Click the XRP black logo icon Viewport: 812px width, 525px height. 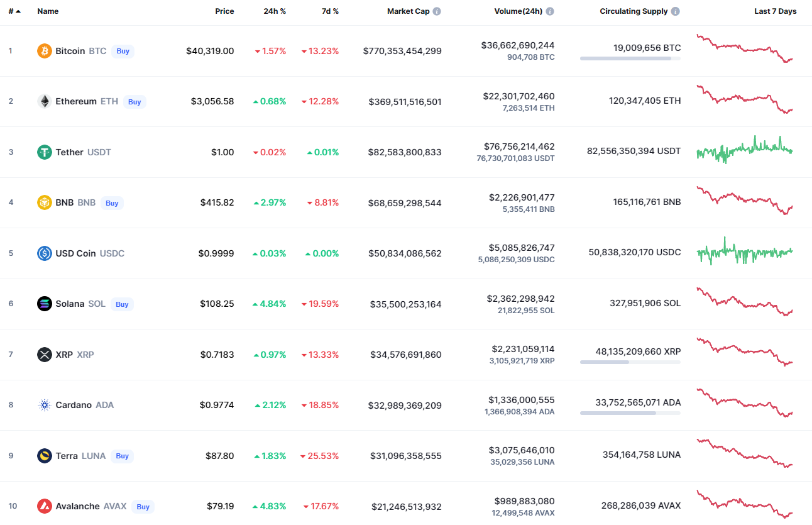click(x=45, y=355)
